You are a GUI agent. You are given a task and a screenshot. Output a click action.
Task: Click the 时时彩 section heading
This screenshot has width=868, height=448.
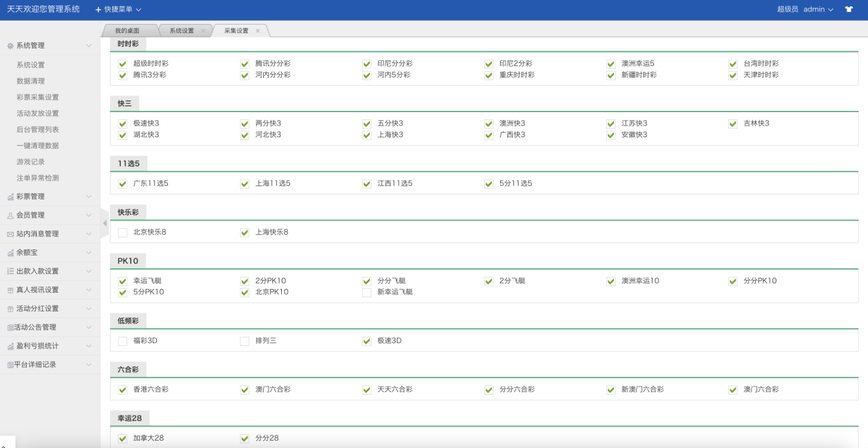click(128, 44)
